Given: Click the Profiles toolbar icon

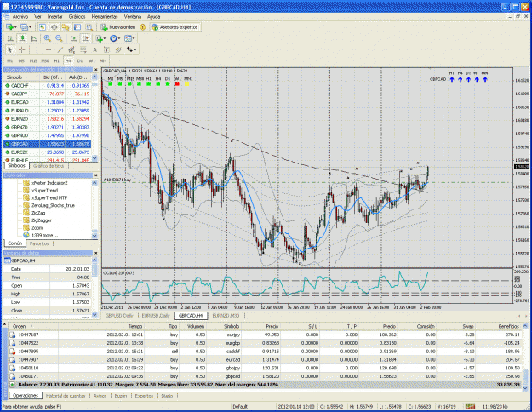Looking at the screenshot, I should [x=24, y=27].
